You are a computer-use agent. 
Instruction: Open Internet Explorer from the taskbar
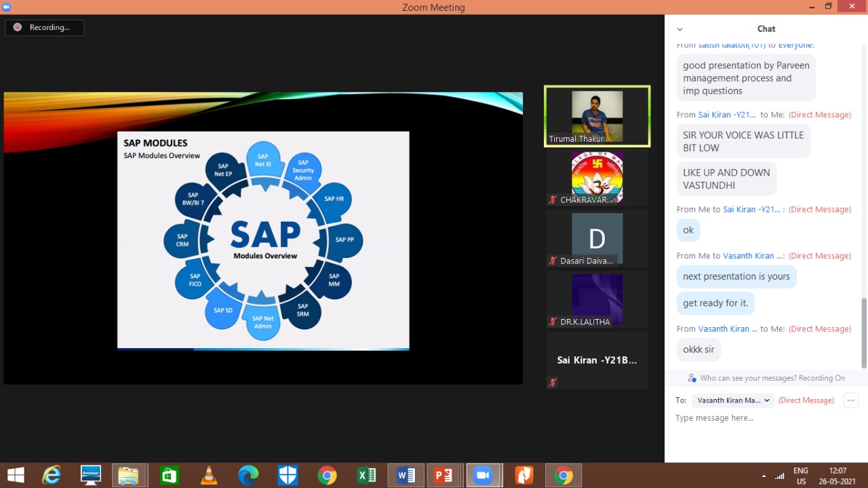(x=52, y=475)
